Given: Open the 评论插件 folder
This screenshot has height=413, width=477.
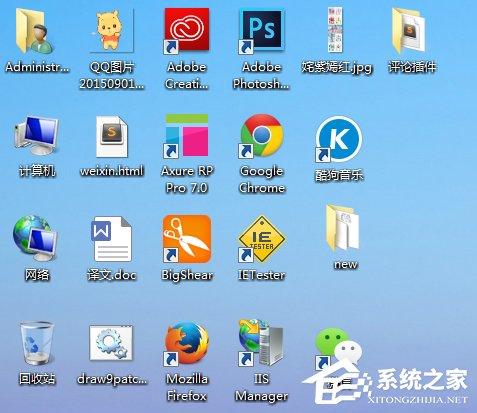Looking at the screenshot, I should [x=409, y=31].
